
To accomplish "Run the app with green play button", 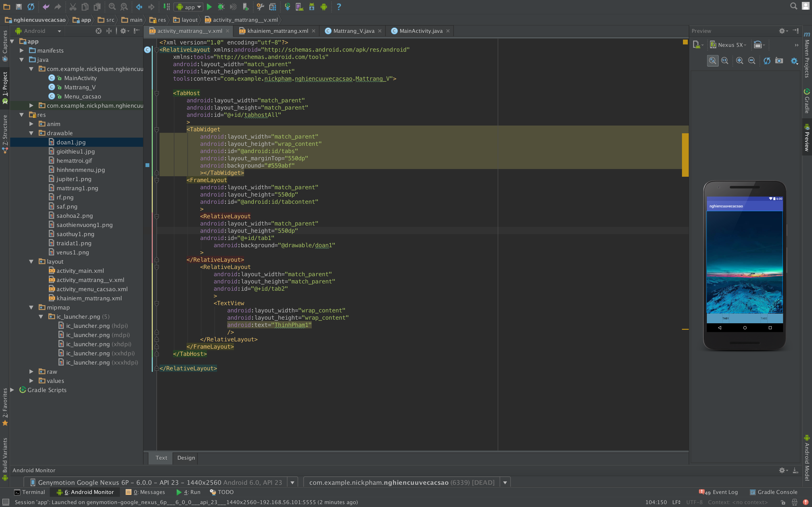I will pos(209,7).
